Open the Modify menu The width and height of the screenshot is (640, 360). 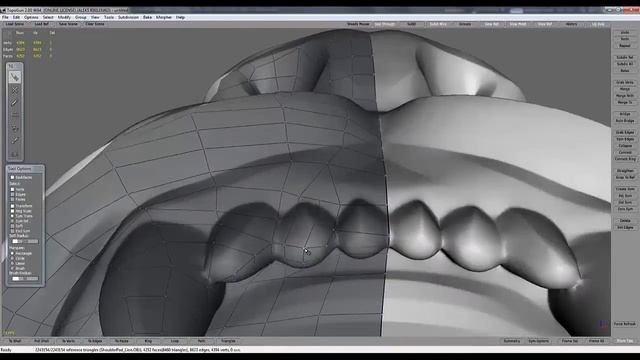tap(64, 18)
